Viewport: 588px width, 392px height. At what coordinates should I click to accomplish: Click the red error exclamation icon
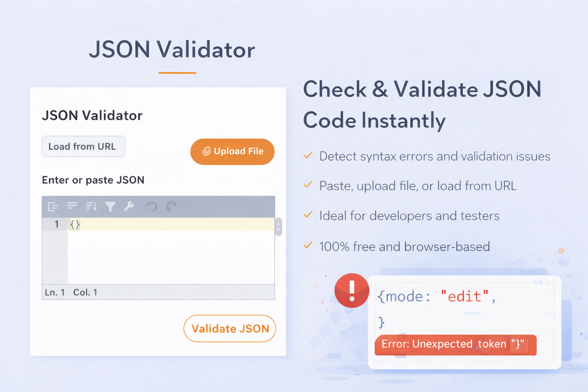click(352, 291)
